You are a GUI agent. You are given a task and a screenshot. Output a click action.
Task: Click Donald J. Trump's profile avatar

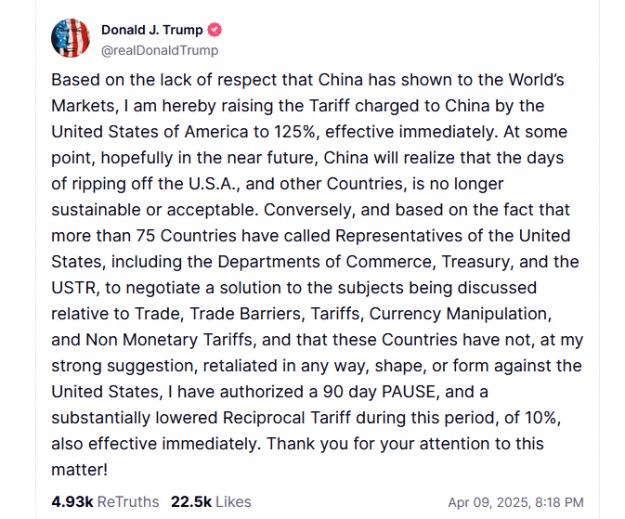coord(72,38)
